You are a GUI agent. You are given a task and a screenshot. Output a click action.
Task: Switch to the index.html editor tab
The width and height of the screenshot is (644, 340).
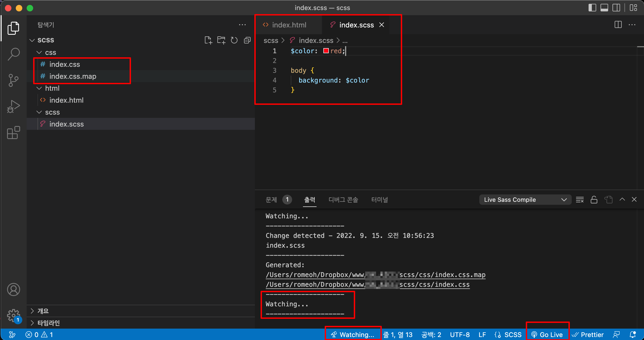289,25
